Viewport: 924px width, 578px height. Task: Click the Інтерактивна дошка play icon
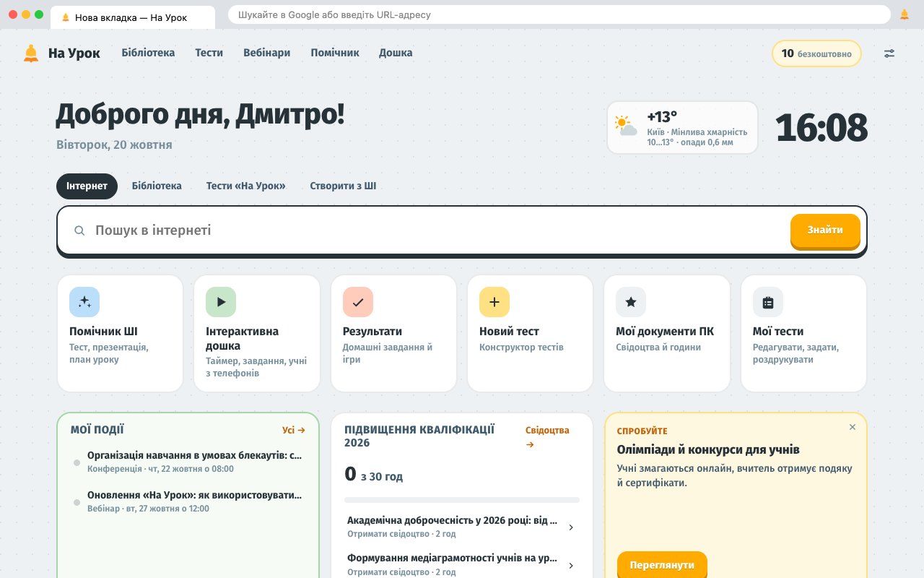(221, 302)
